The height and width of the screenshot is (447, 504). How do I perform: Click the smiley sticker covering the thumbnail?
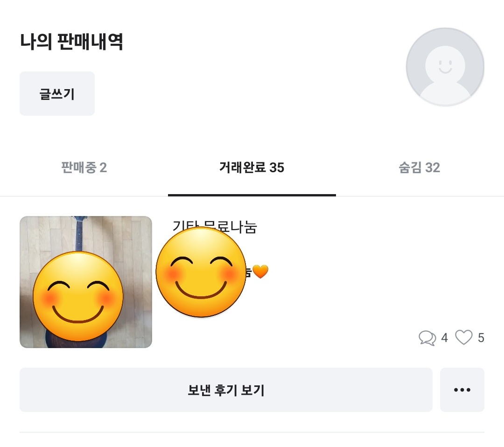(77, 296)
